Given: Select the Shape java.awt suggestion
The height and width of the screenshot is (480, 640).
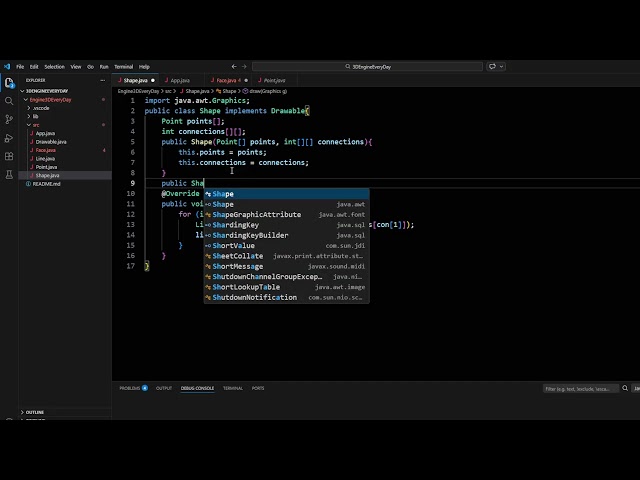Looking at the screenshot, I should coord(287,204).
